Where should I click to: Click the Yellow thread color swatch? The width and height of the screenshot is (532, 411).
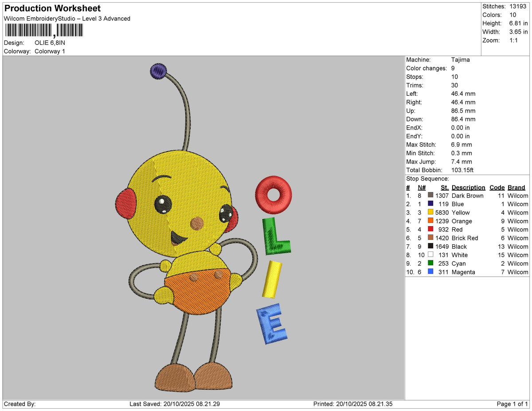pos(430,212)
